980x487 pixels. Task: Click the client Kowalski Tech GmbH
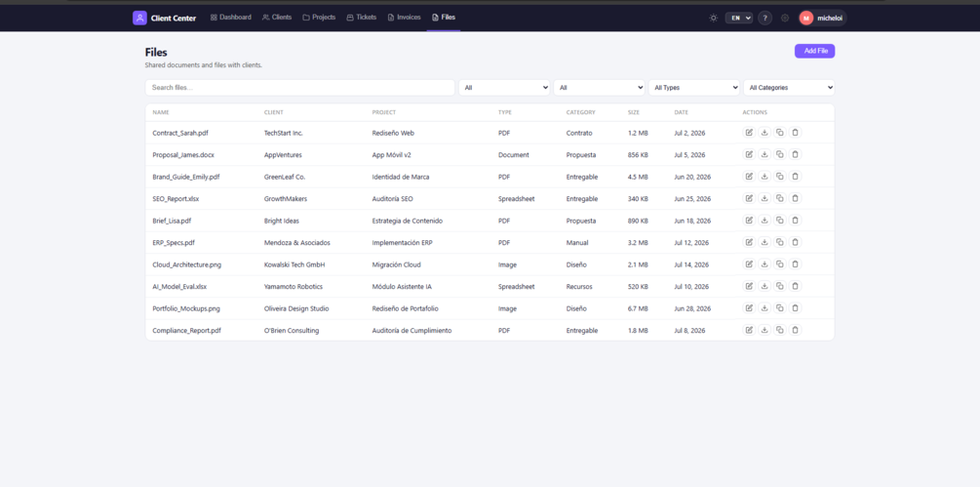[294, 264]
